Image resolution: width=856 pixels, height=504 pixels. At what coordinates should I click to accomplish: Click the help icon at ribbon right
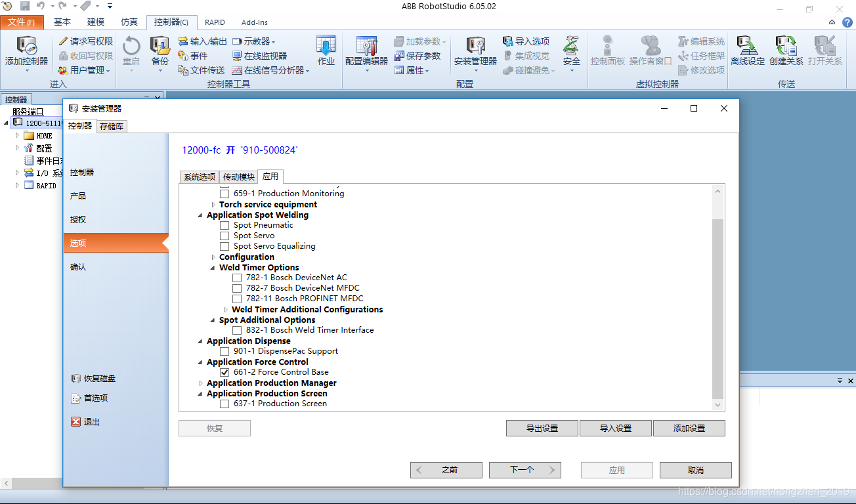click(847, 22)
